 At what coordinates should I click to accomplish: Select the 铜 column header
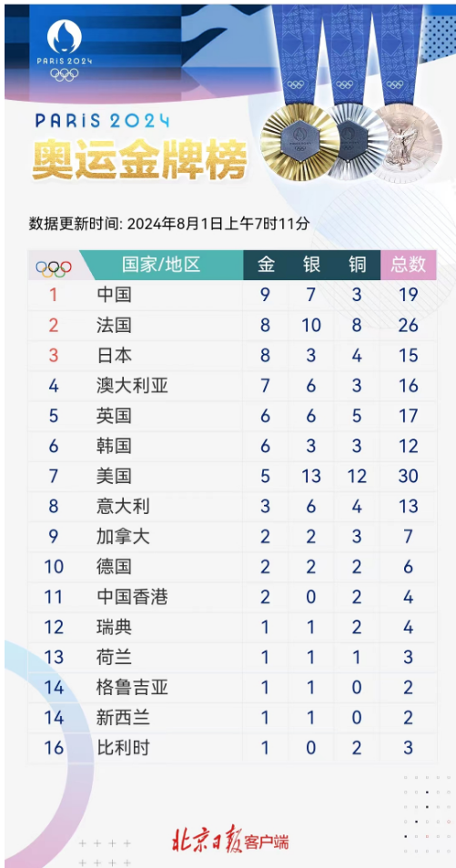point(358,265)
